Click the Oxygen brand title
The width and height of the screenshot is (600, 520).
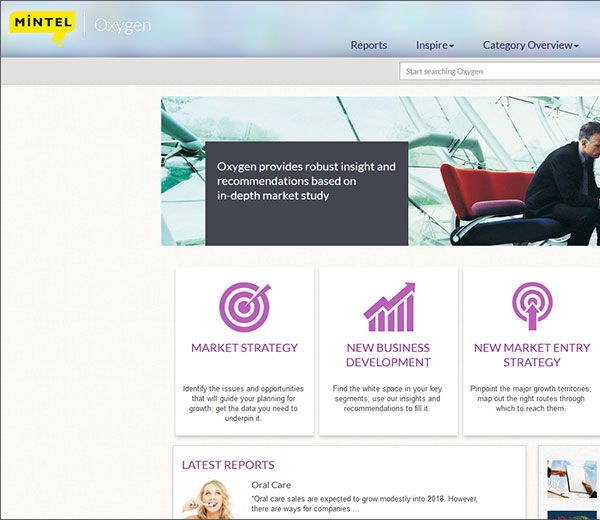pyautogui.click(x=122, y=26)
